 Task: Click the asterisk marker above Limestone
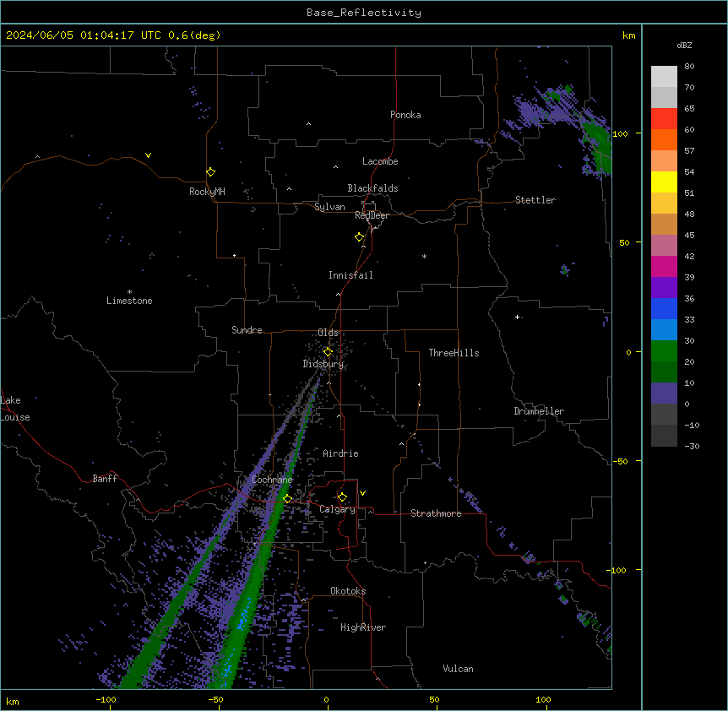pyautogui.click(x=129, y=292)
